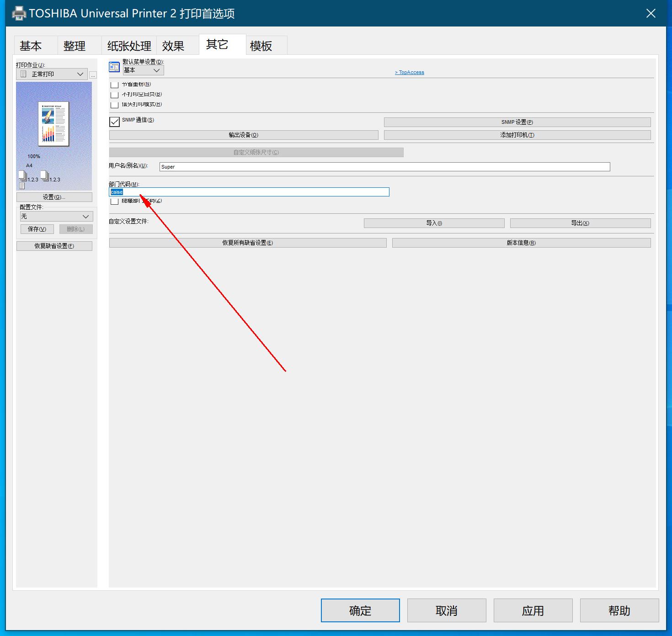Viewport: 672px width, 636px height.
Task: Click 恢复所有缺省设置(E) restore all defaults button
Action: (x=248, y=243)
